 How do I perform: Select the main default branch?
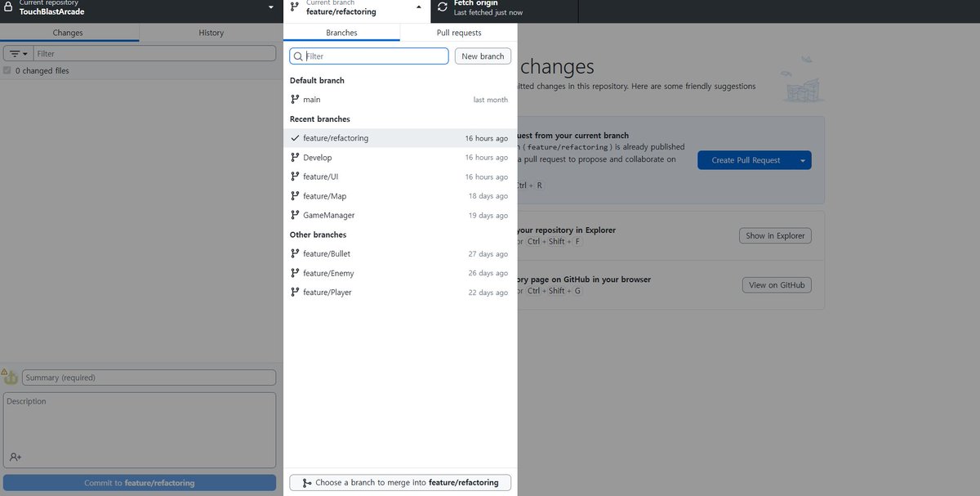[x=400, y=100]
